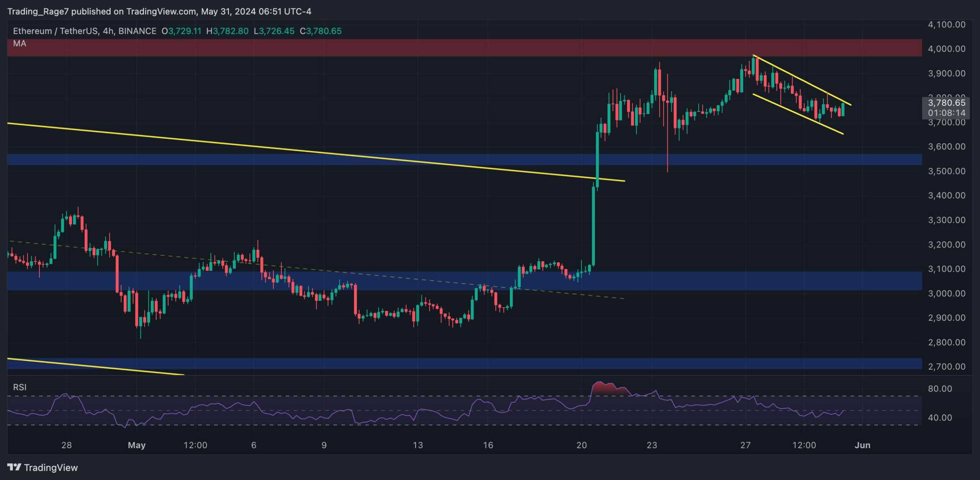Click the current price label 3,780.65
The height and width of the screenshot is (480, 980).
tap(946, 103)
